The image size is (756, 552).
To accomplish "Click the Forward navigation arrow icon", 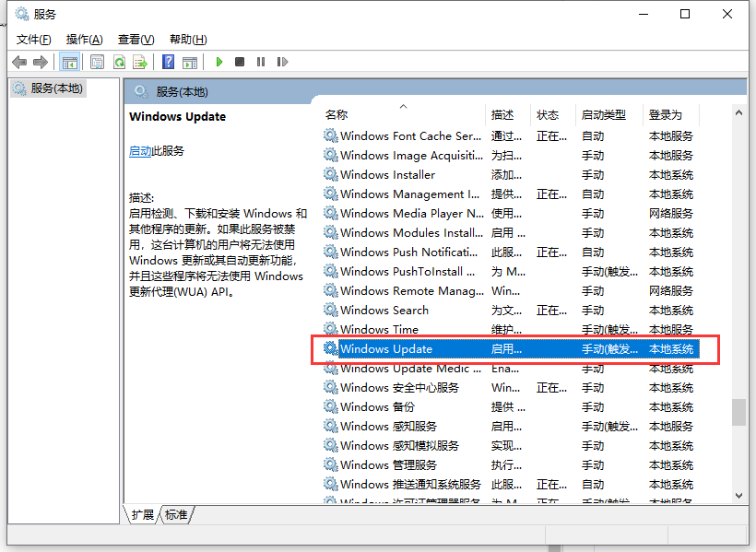I will (x=41, y=61).
